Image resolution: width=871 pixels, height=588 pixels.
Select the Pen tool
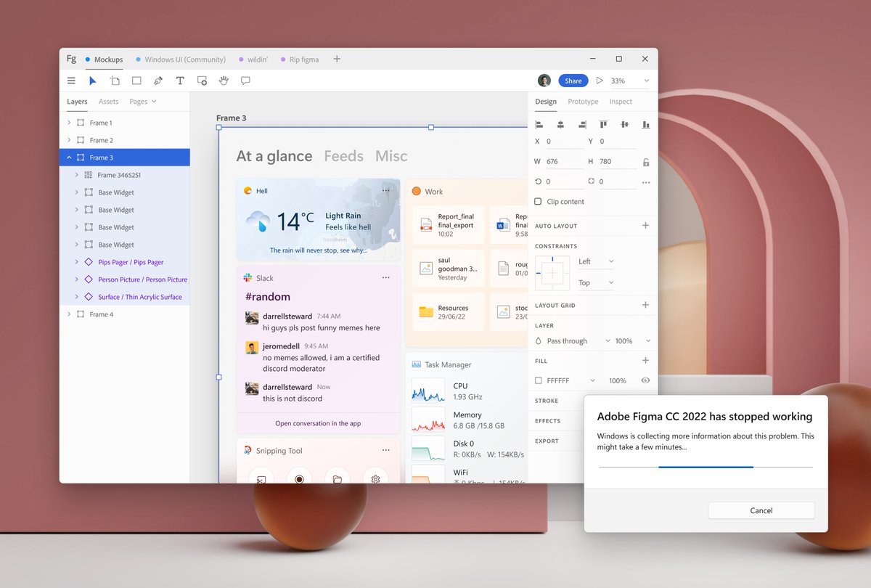point(158,81)
